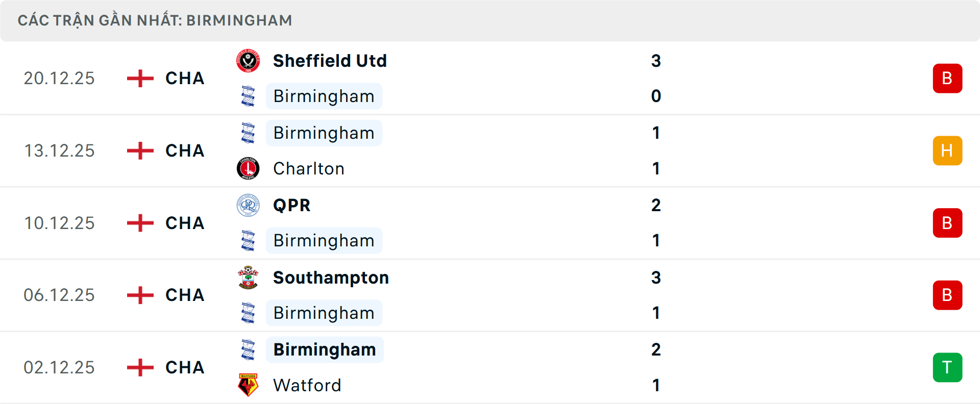Click England flag in the 02.12.25 row
Image resolution: width=980 pixels, height=404 pixels.
(140, 367)
